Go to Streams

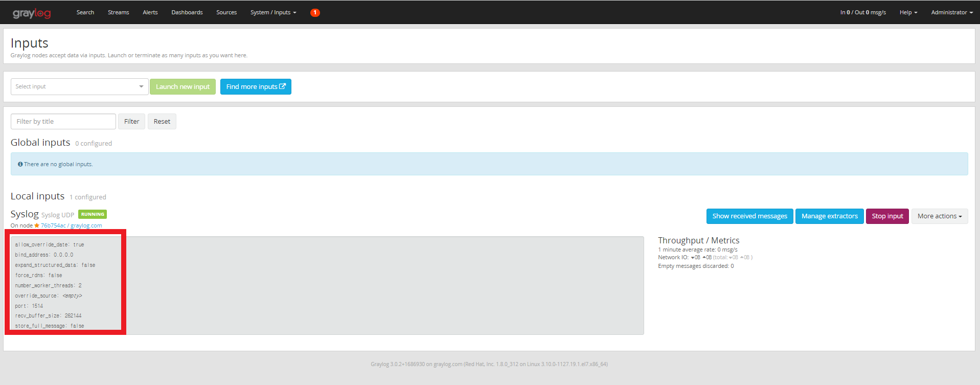point(119,12)
